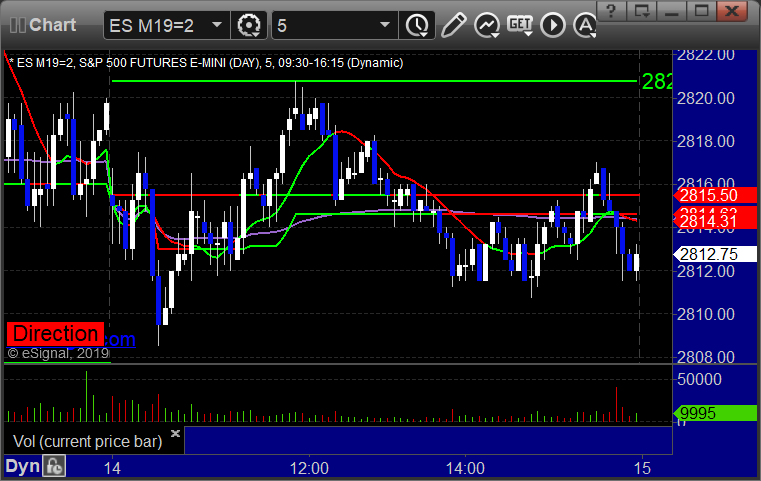761x481 pixels.
Task: Select the pencil drawing tool
Action: tap(453, 25)
